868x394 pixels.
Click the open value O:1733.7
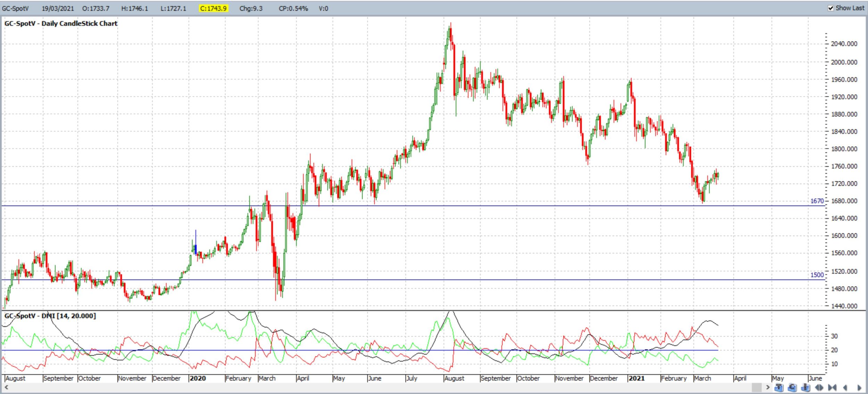pos(96,8)
